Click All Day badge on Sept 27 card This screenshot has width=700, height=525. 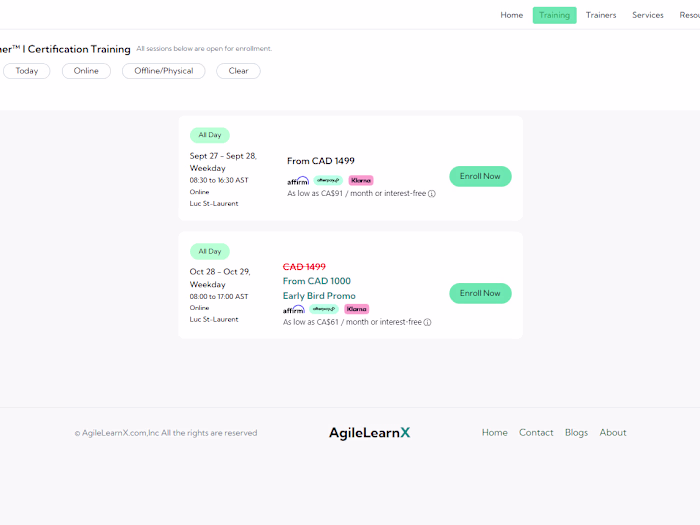(210, 135)
